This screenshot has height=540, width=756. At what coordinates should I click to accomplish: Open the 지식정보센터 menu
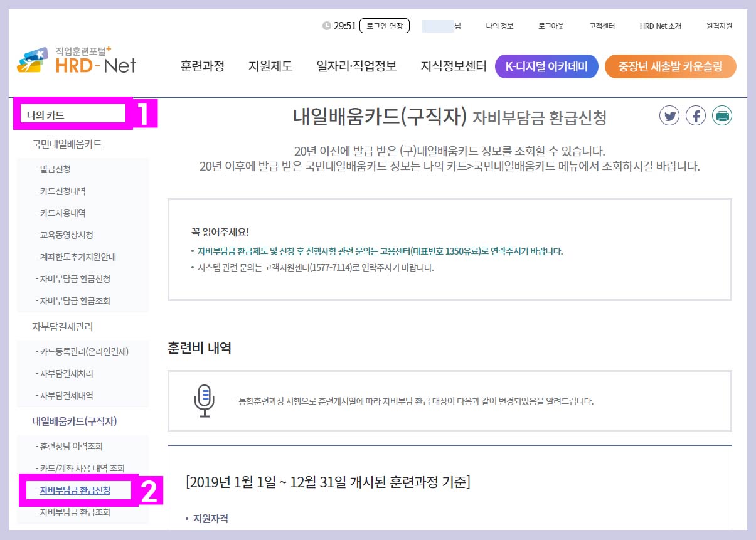coord(454,66)
